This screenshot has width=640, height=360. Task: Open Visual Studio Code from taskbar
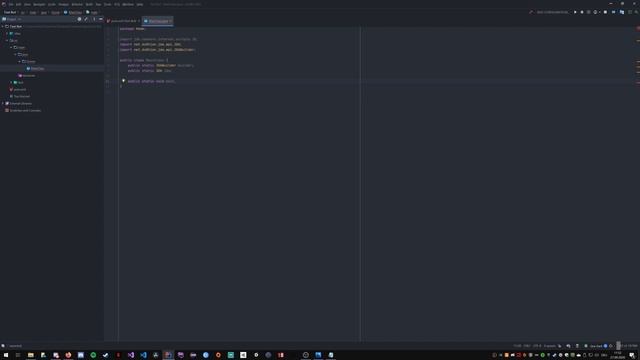(143, 355)
